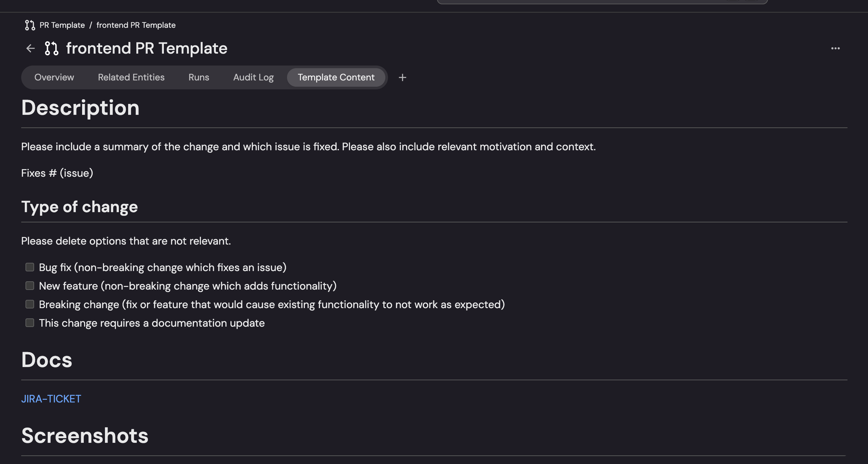Screen dimensions: 868x464
Task: Open the Related Entities tab
Action: [131, 77]
